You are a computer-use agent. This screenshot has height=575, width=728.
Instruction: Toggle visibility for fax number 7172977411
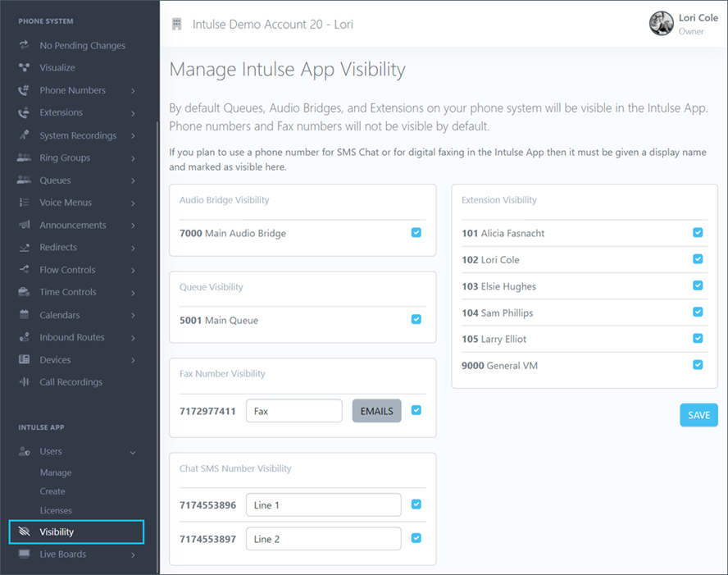coord(416,410)
